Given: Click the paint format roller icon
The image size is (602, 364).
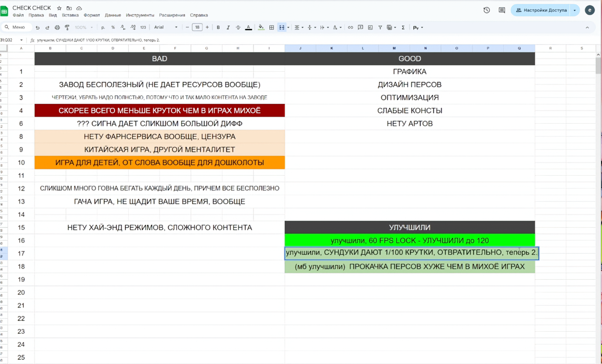Looking at the screenshot, I should click(67, 27).
